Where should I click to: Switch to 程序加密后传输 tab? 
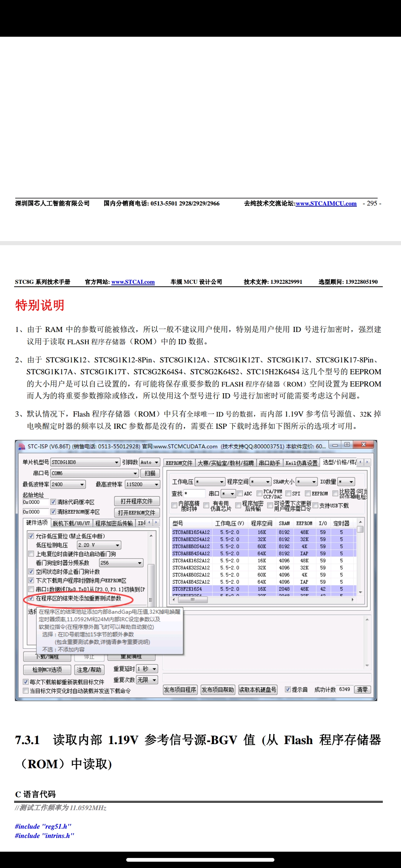click(x=114, y=523)
